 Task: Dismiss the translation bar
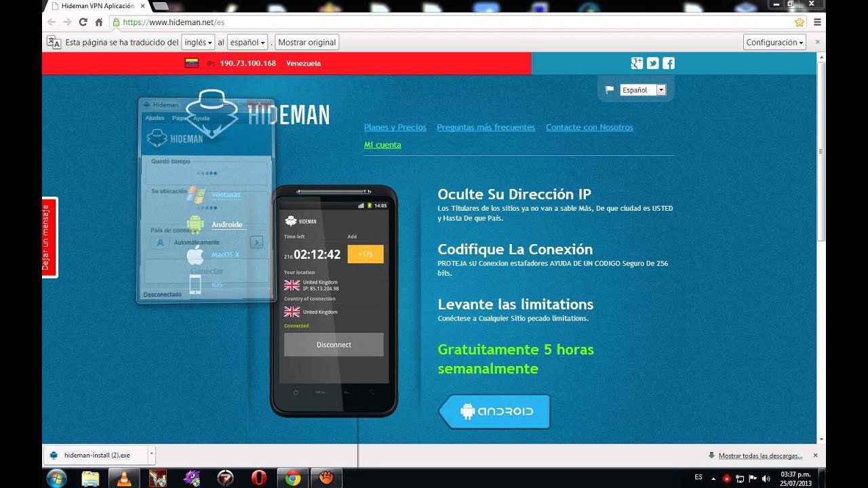[817, 42]
